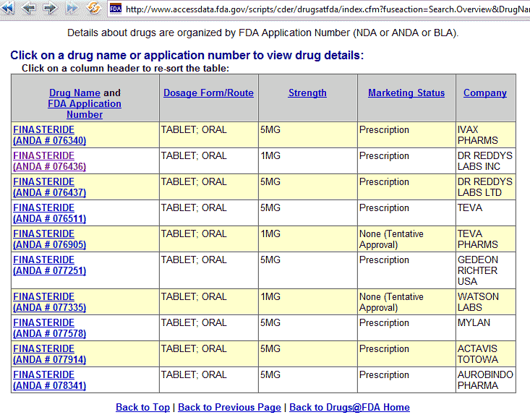Go Back to Previous Page link
530x420 pixels.
[229, 407]
